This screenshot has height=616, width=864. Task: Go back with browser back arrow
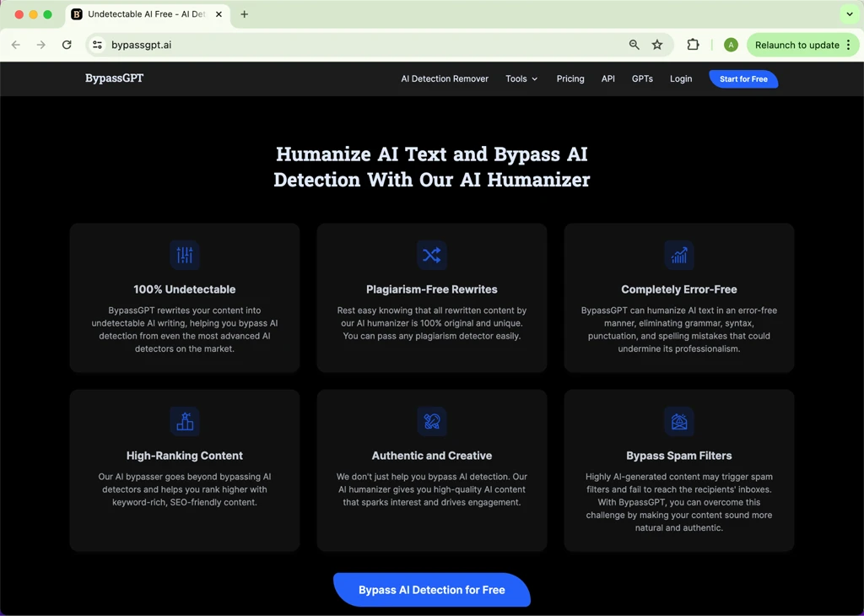[16, 45]
